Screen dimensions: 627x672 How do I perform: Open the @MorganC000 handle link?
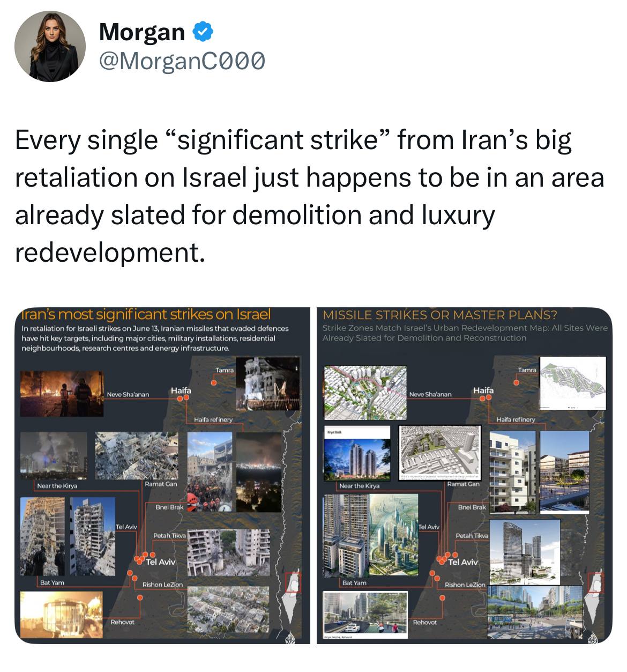pyautogui.click(x=182, y=61)
